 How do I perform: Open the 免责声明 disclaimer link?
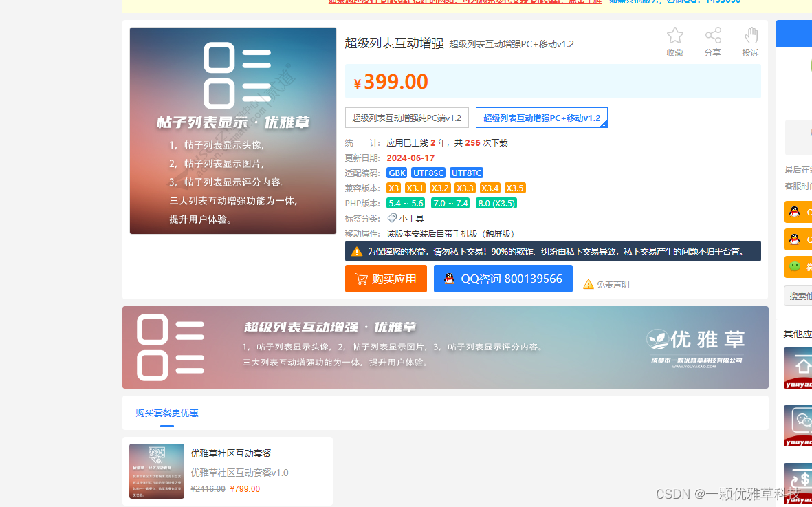point(606,284)
